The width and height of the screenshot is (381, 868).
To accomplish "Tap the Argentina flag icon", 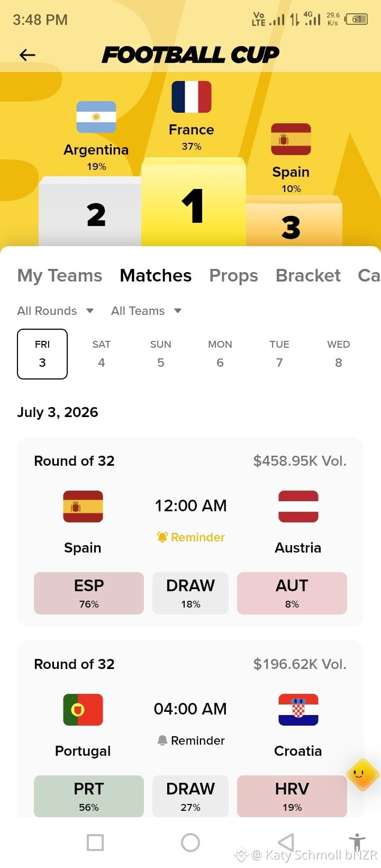I will pyautogui.click(x=96, y=117).
